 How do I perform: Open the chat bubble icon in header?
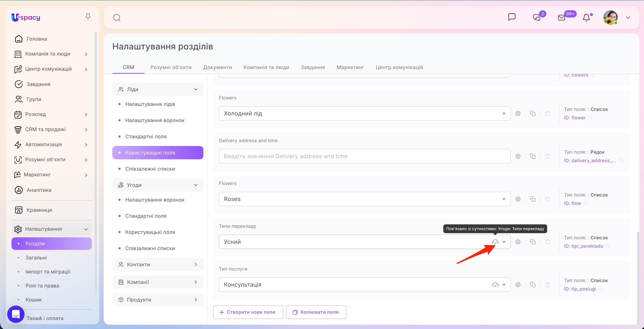tap(512, 17)
